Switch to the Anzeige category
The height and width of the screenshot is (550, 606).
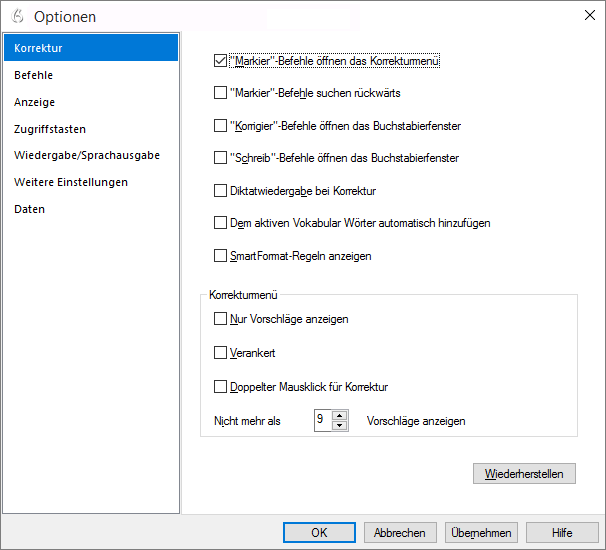91,102
